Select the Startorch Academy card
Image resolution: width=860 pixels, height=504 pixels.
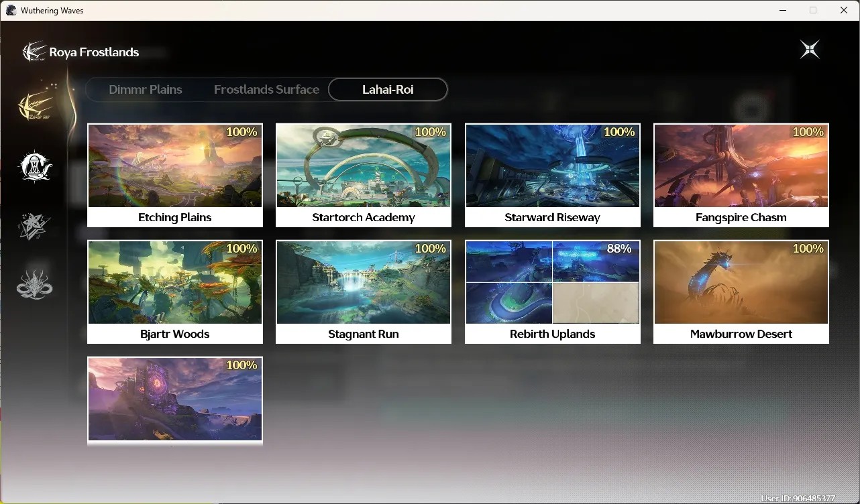(364, 175)
